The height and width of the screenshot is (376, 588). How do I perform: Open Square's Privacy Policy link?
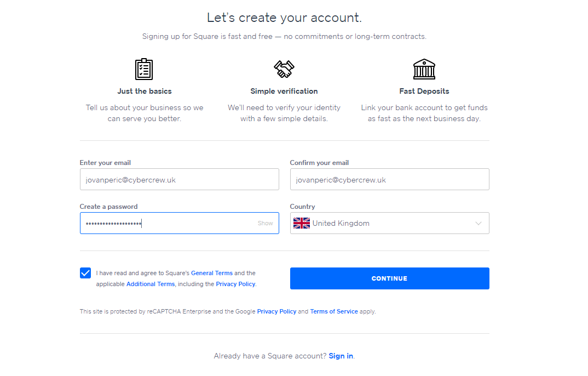coord(235,284)
